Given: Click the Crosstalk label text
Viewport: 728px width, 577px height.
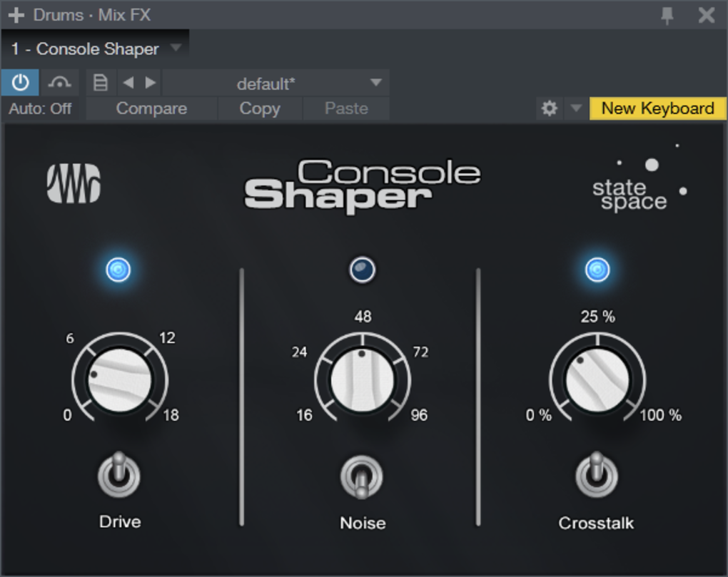Looking at the screenshot, I should [x=596, y=524].
